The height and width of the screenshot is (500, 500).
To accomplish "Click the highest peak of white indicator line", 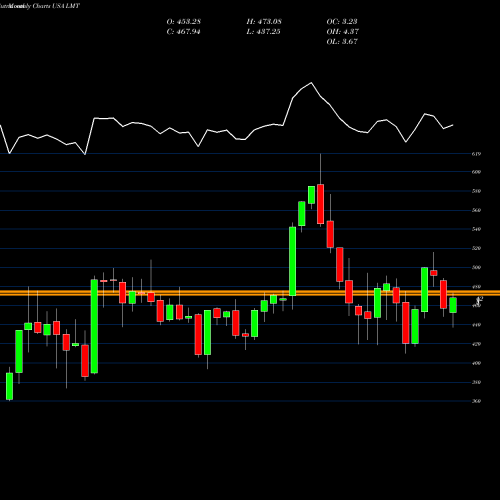I will [x=312, y=83].
